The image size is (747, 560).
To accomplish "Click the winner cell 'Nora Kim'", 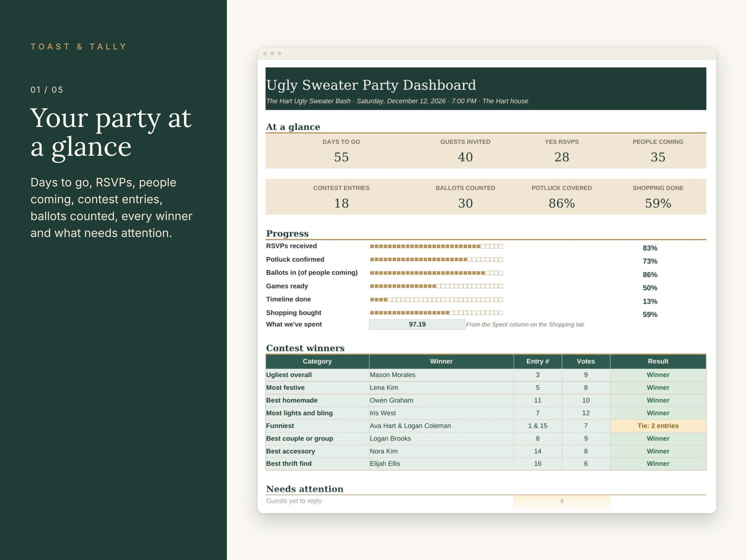I will coord(441,451).
